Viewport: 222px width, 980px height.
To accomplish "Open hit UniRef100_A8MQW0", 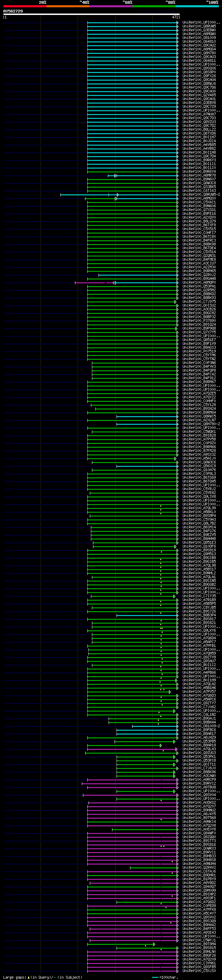I will 199,34.
